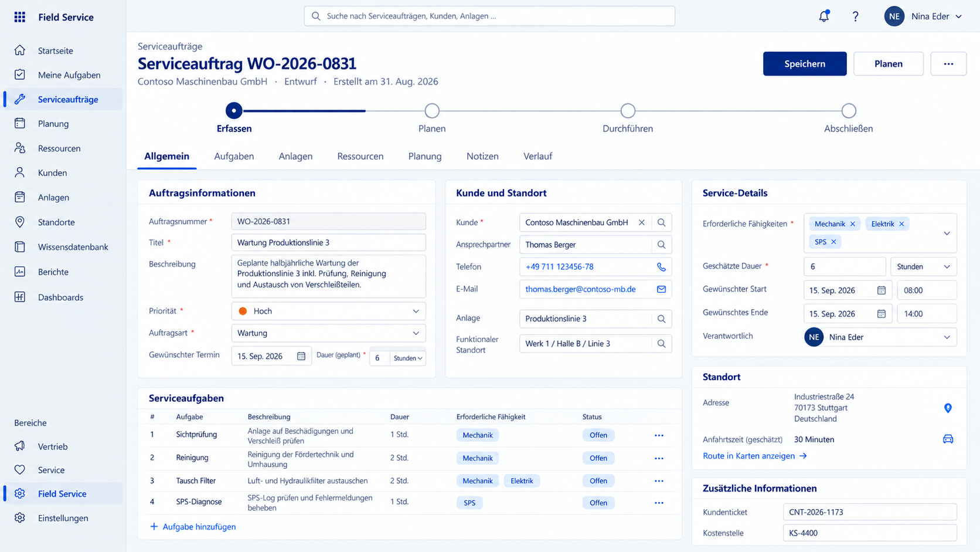The width and height of the screenshot is (980, 552).
Task: Remove the Elektrik skill tag
Action: click(901, 224)
